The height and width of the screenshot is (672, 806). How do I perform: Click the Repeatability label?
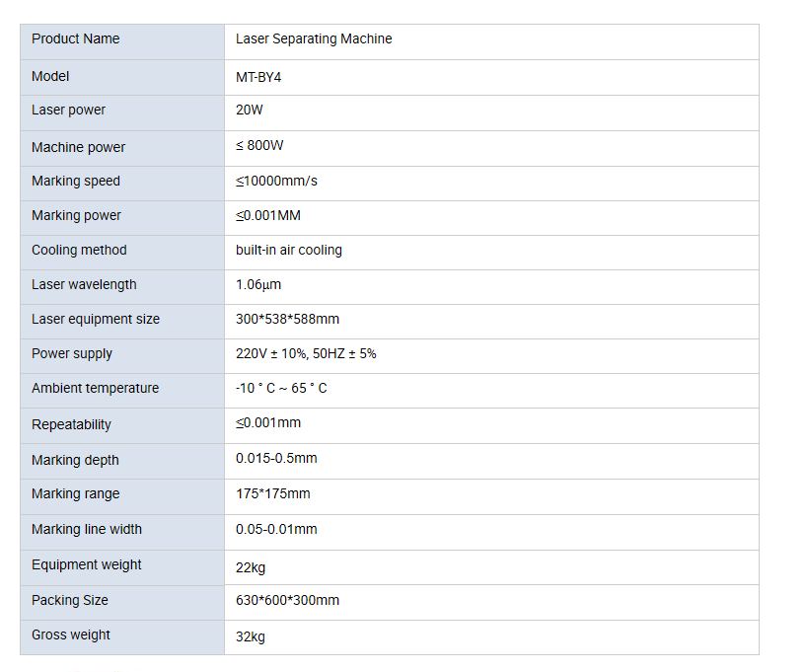(x=71, y=424)
